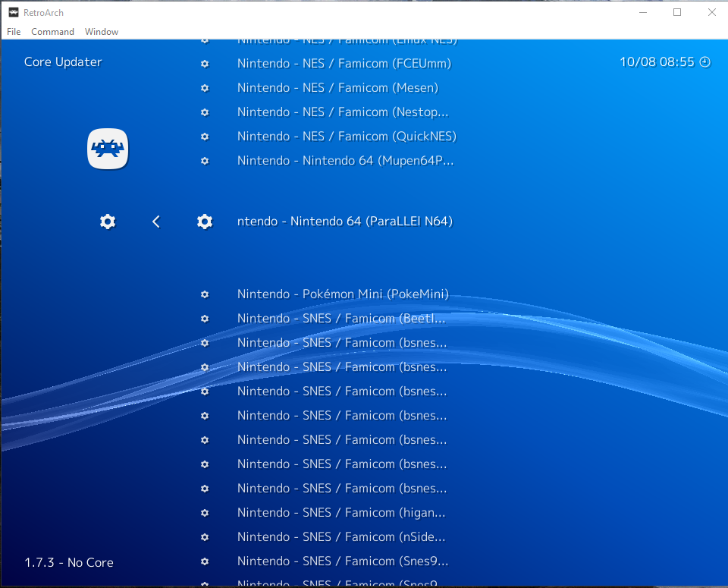Click the RetroArch main menu invader icon
Image resolution: width=728 pixels, height=588 pixels.
[108, 149]
